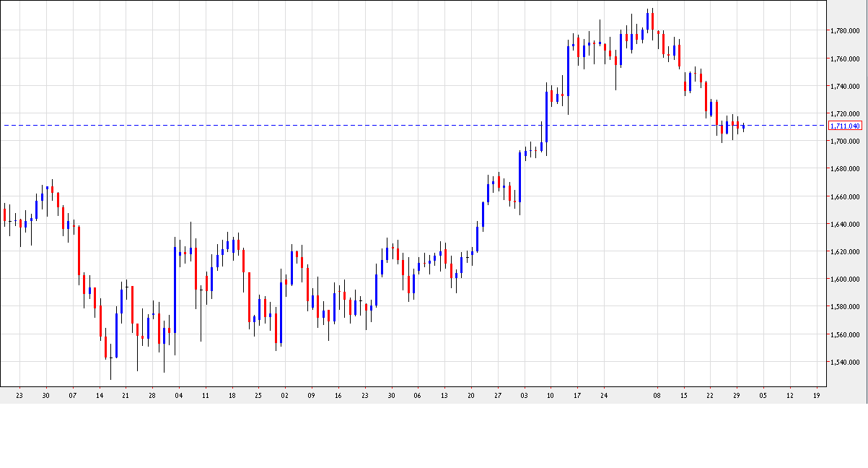Select the 1,620.000 price level label
Viewport: 868px width, 468px height.
[845, 252]
